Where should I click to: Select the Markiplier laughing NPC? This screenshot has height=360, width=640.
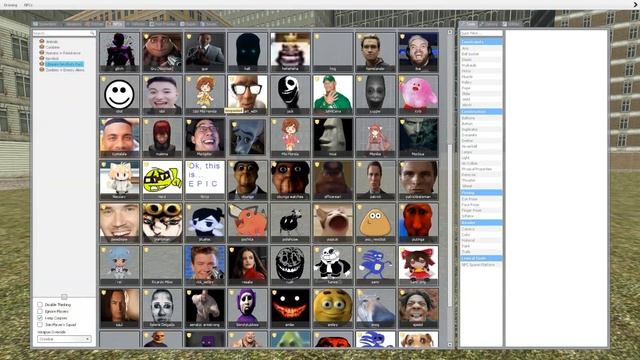click(204, 138)
